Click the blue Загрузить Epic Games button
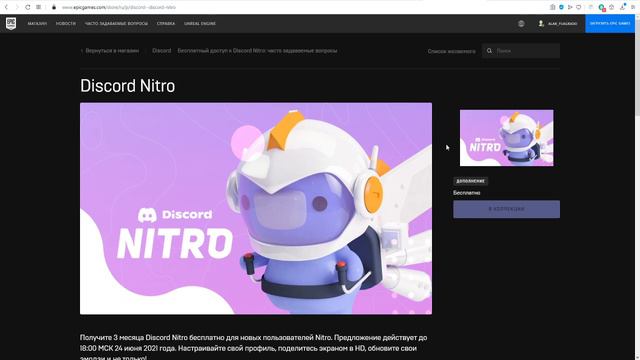The width and height of the screenshot is (640, 360). point(610,24)
